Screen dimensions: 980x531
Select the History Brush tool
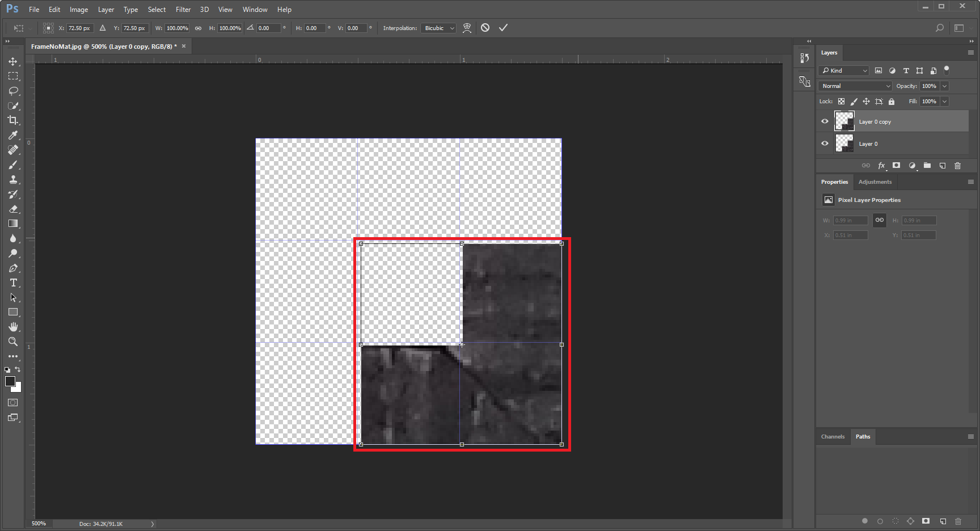pyautogui.click(x=13, y=194)
